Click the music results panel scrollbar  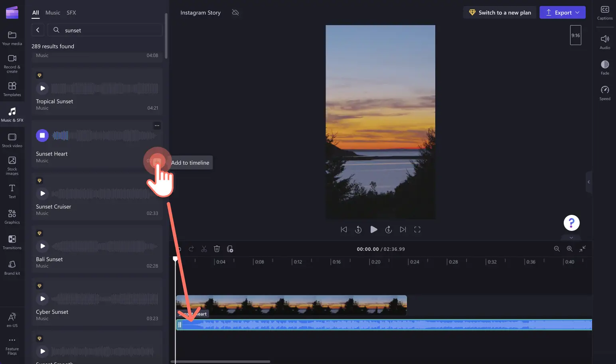[x=166, y=36]
